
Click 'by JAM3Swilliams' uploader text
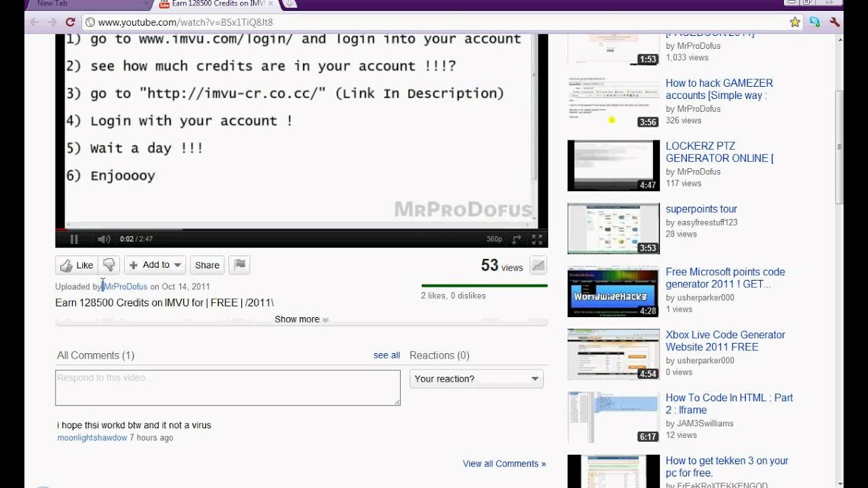[700, 423]
